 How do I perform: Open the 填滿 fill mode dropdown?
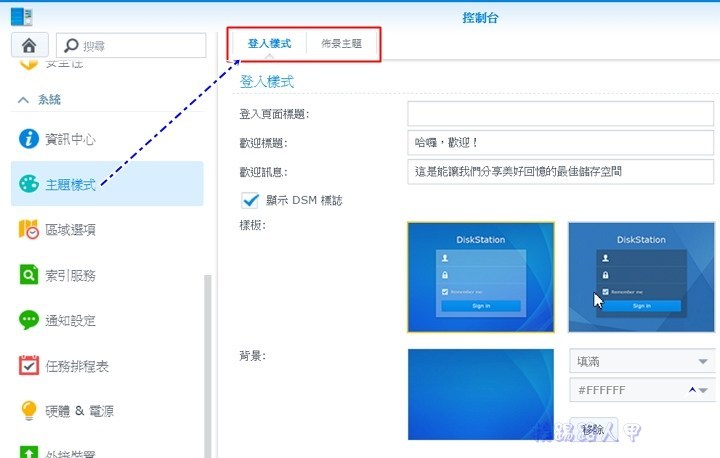(x=642, y=361)
